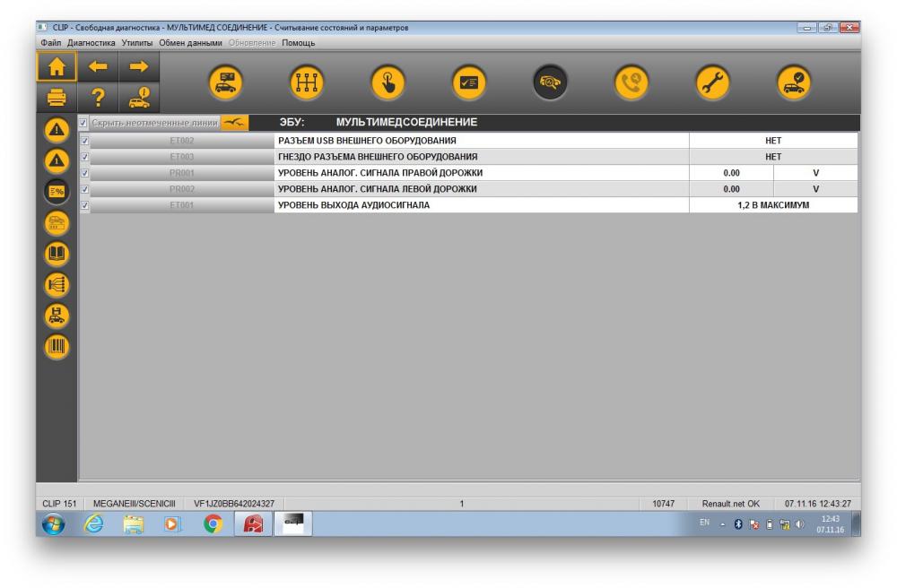Open the Диагностика menu
This screenshot has width=897, height=588.
pyautogui.click(x=91, y=43)
